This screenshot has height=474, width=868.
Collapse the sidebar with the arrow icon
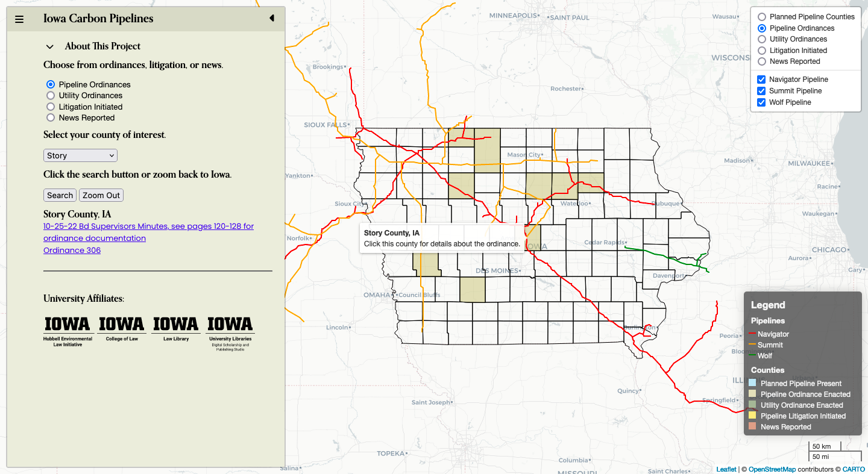[271, 18]
